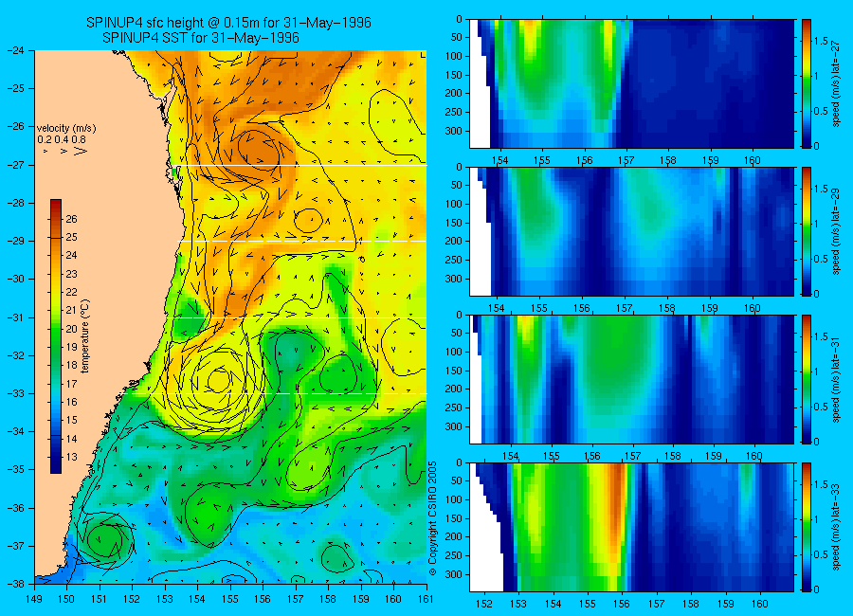
Task: Click the 'speed (m/s) lat=-33' label
Action: tap(837, 527)
